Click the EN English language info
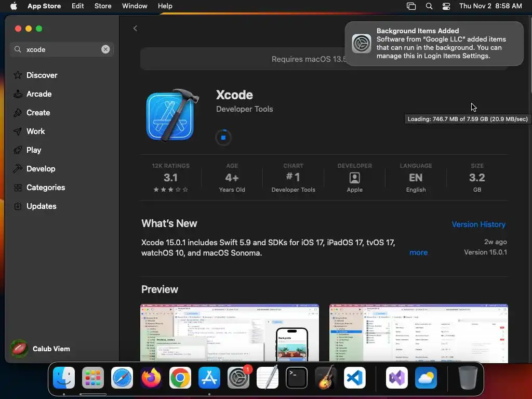This screenshot has width=532, height=399. (416, 178)
